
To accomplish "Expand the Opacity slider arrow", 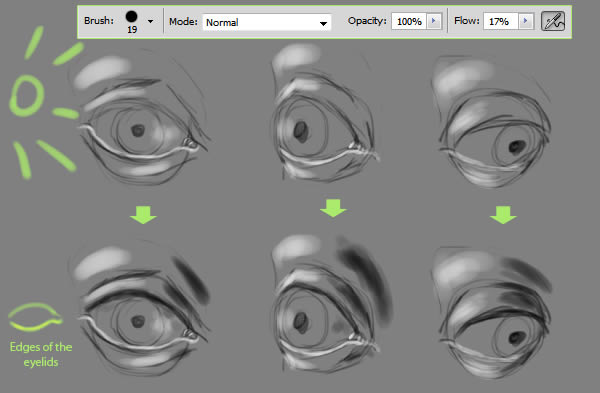I will coord(434,21).
